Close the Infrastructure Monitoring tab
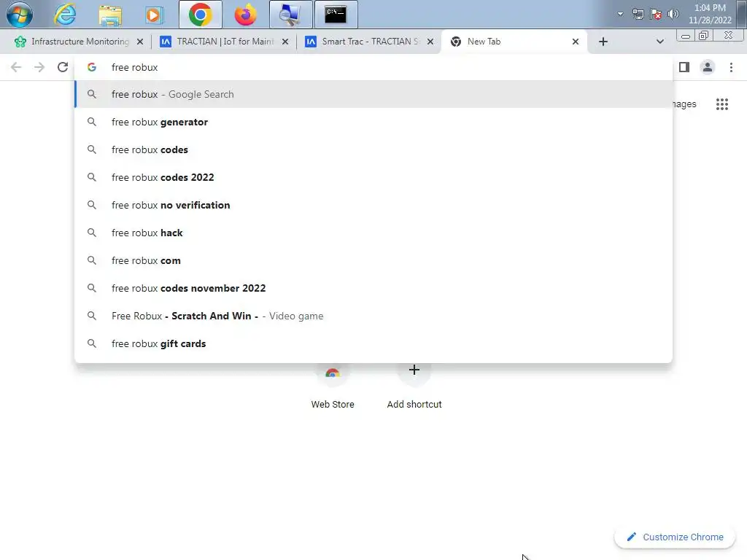 pyautogui.click(x=140, y=42)
